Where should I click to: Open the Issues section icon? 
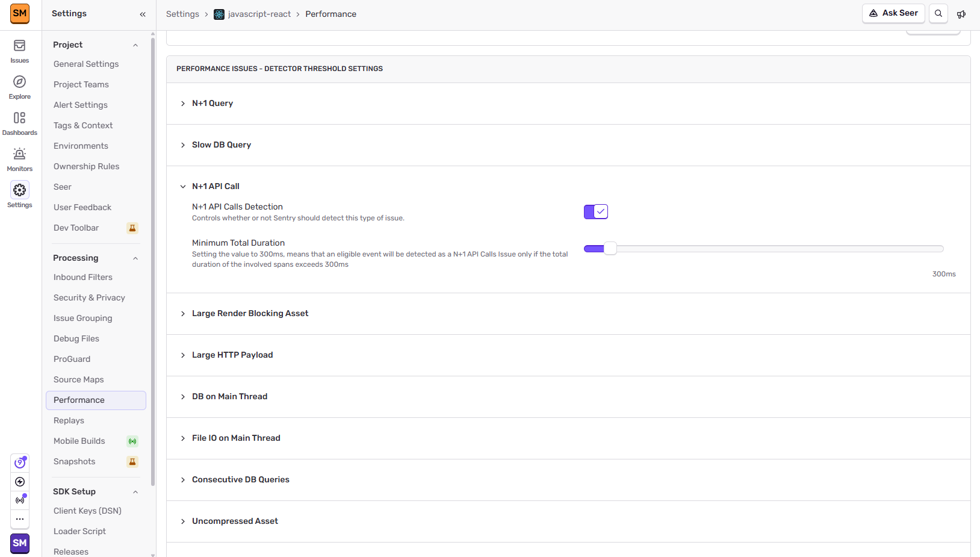point(20,46)
